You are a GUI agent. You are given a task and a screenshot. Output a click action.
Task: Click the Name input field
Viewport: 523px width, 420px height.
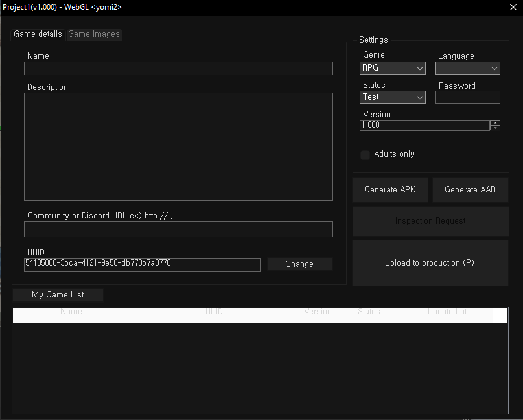(178, 69)
